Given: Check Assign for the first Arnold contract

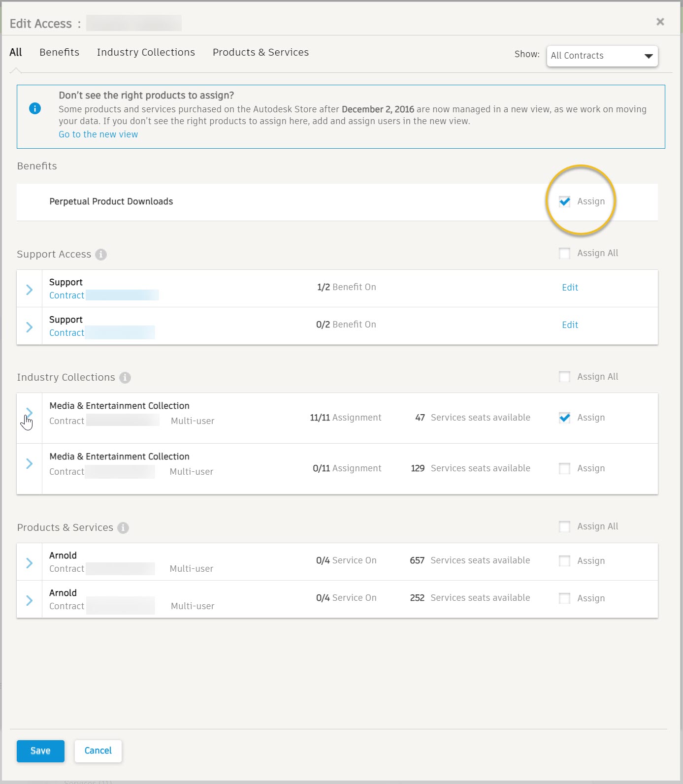Looking at the screenshot, I should (565, 561).
